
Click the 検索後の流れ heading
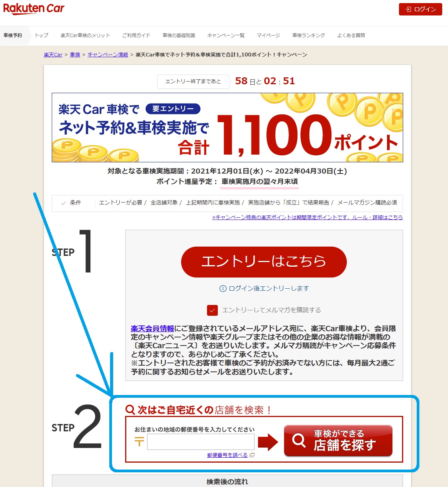point(227,482)
